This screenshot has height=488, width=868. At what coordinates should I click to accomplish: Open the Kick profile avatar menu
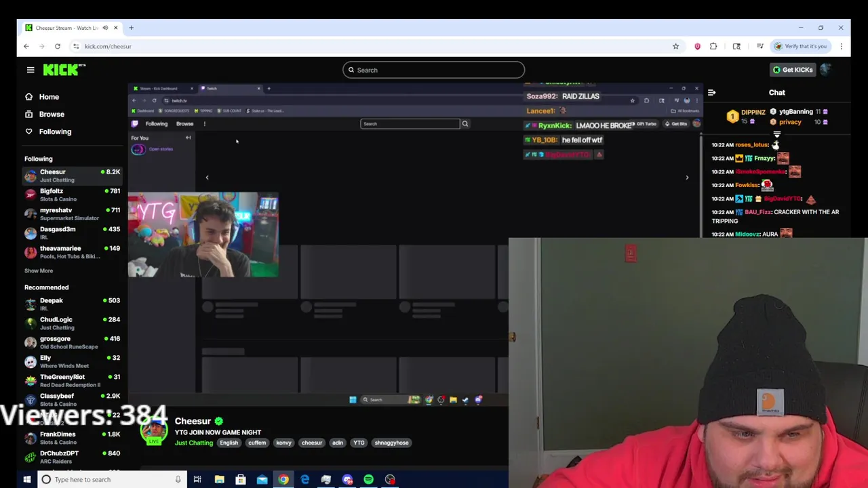click(825, 70)
